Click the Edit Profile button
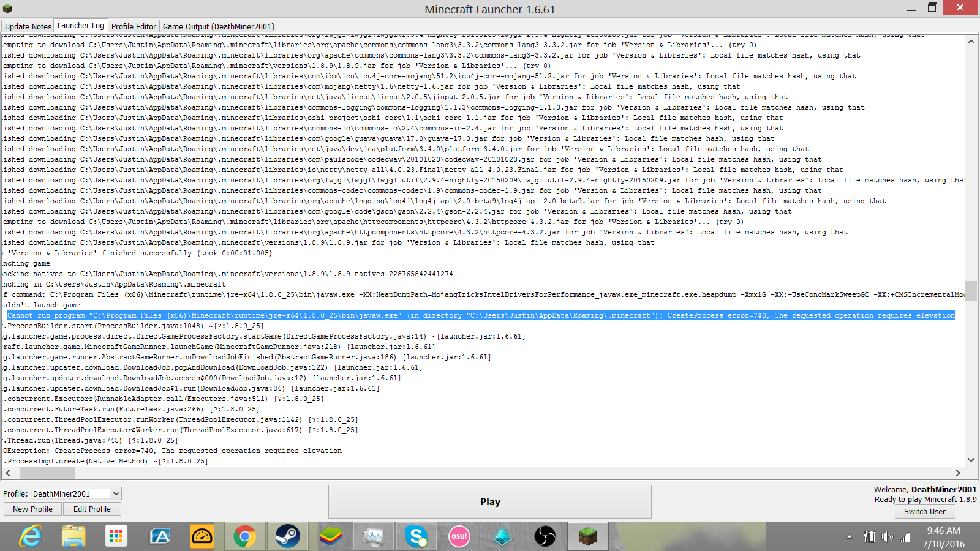This screenshot has height=551, width=980. [x=92, y=509]
